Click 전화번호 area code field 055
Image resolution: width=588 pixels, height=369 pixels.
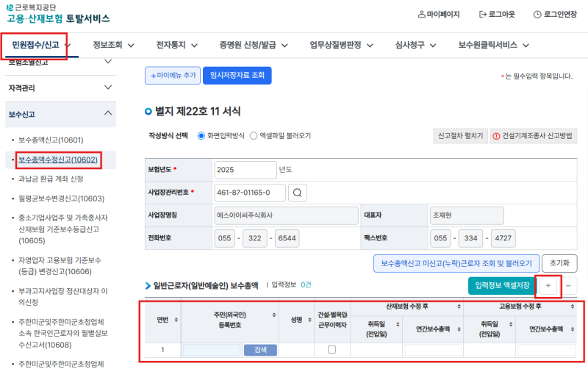click(x=225, y=238)
